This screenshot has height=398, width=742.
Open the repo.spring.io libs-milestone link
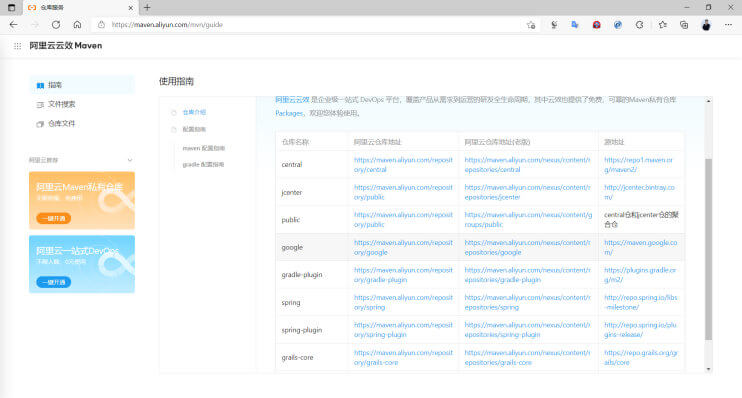tap(640, 302)
